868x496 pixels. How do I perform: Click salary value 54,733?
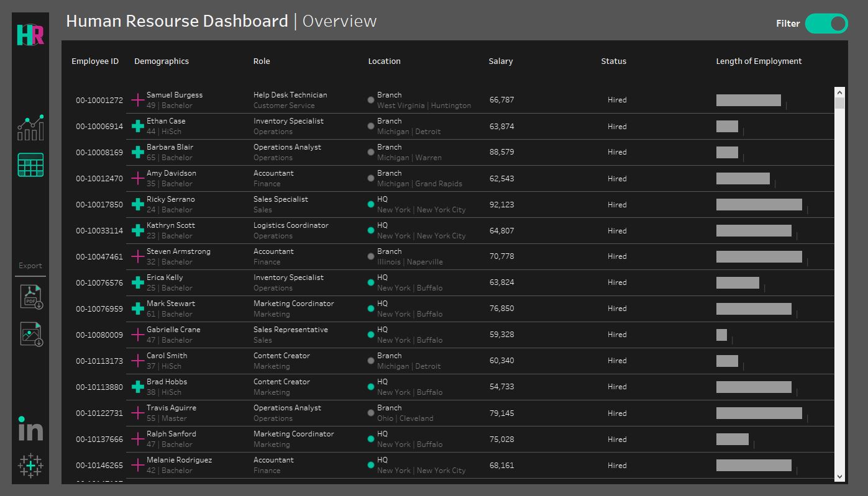point(501,386)
